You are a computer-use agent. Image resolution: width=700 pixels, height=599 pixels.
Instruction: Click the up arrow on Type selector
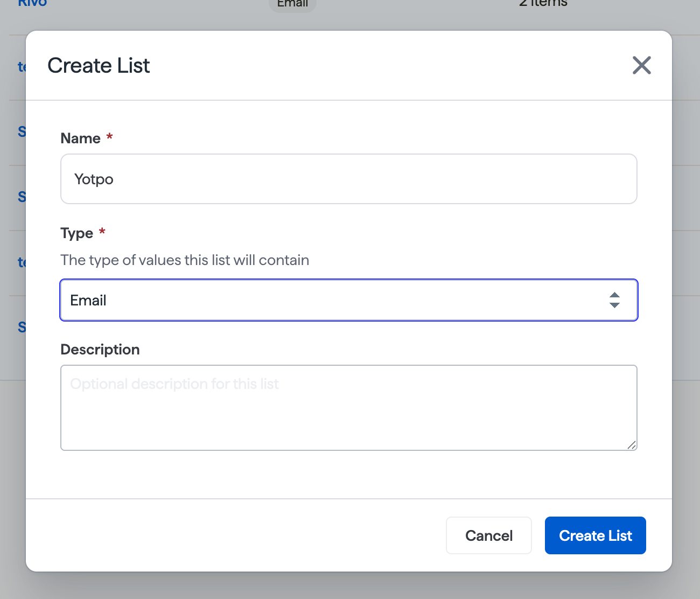point(614,295)
